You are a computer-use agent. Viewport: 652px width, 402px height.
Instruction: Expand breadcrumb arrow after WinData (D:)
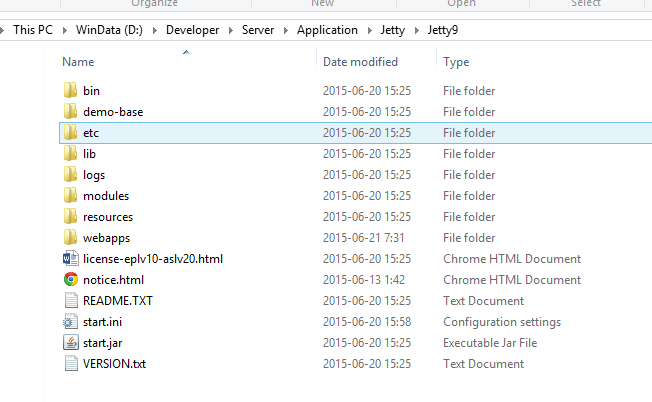[x=154, y=30]
